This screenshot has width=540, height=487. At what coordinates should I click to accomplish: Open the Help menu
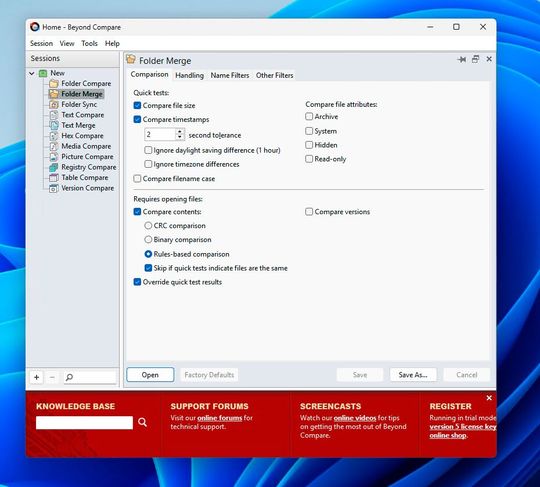[x=112, y=43]
